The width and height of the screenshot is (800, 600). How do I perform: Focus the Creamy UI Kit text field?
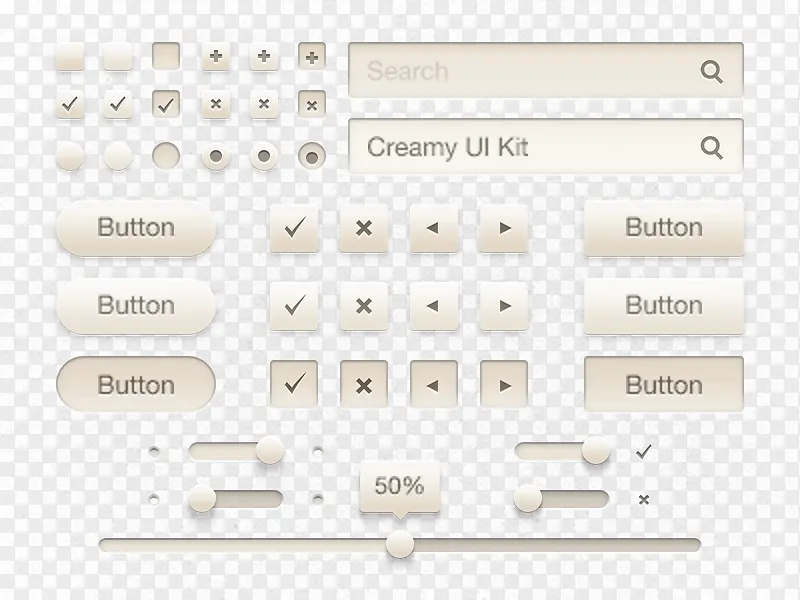point(520,148)
